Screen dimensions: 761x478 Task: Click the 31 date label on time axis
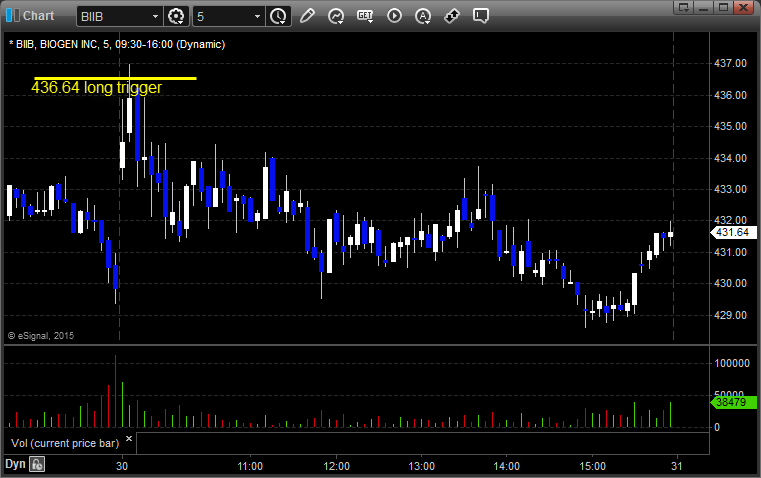pos(677,466)
